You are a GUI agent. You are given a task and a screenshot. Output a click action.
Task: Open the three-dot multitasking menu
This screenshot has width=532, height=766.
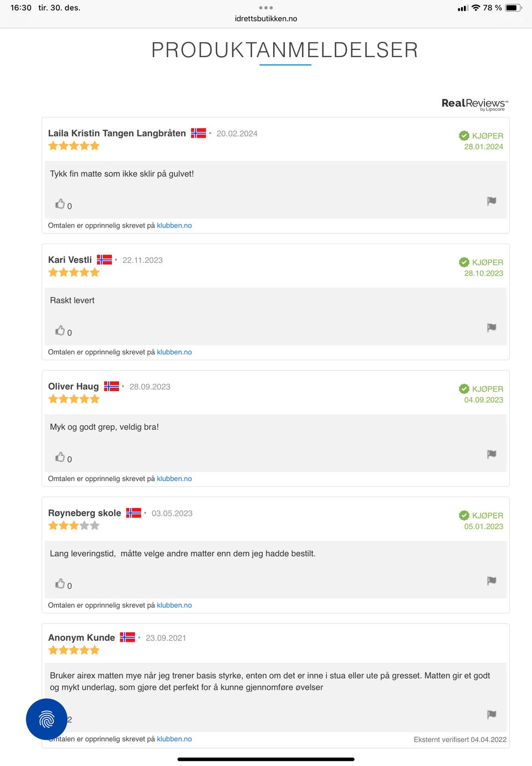pos(266,8)
